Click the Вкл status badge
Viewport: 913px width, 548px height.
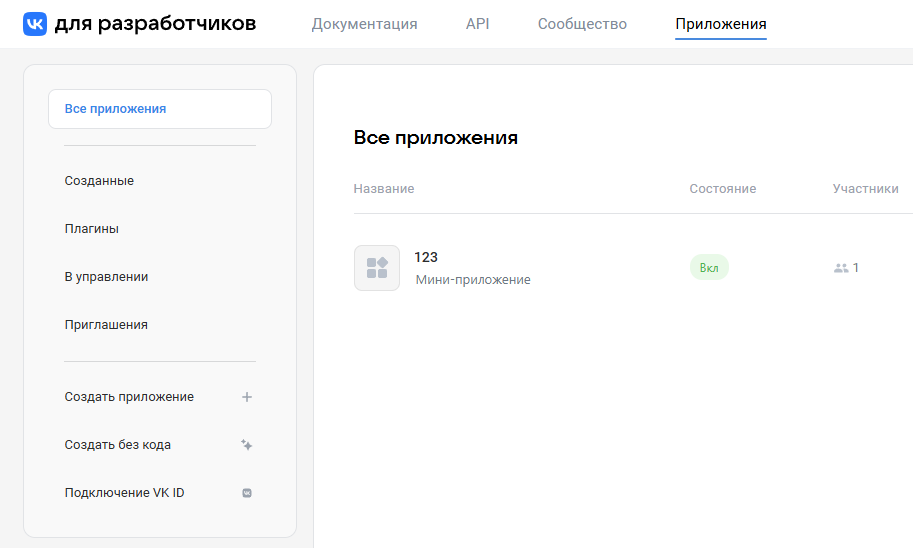709,268
